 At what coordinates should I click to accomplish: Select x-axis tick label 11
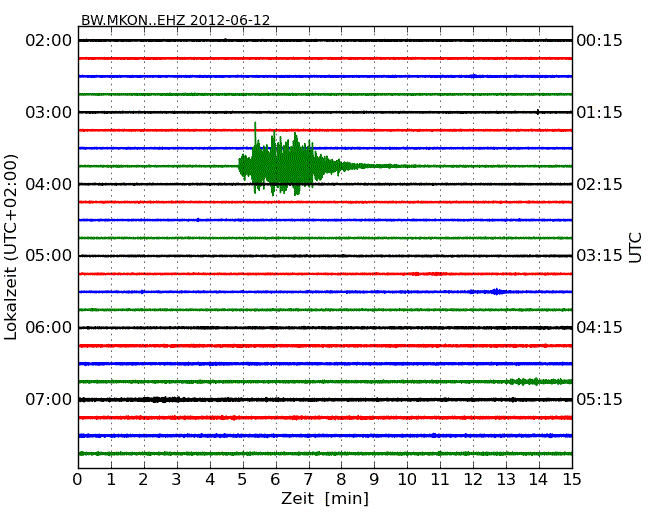(440, 479)
